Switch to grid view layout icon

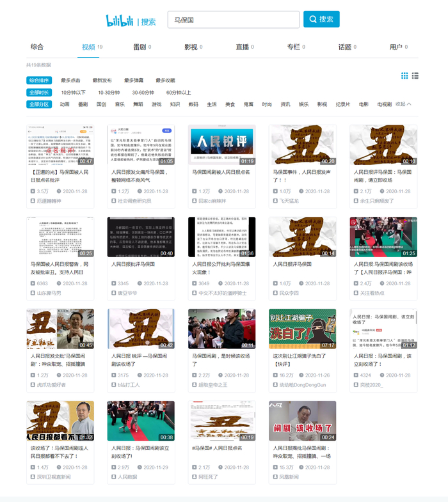click(404, 75)
